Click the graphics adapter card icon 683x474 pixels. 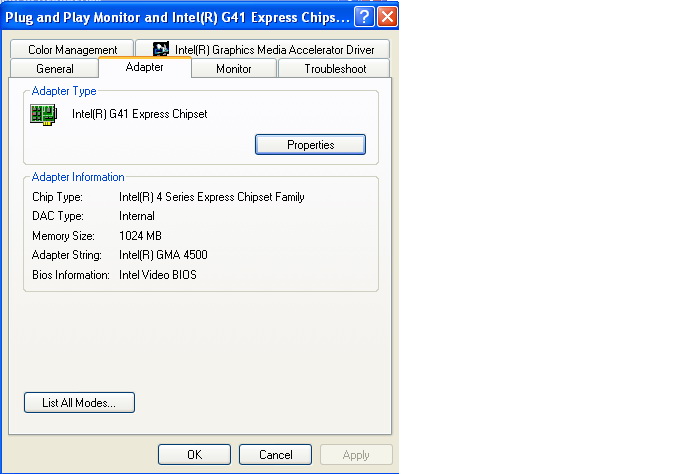click(43, 114)
